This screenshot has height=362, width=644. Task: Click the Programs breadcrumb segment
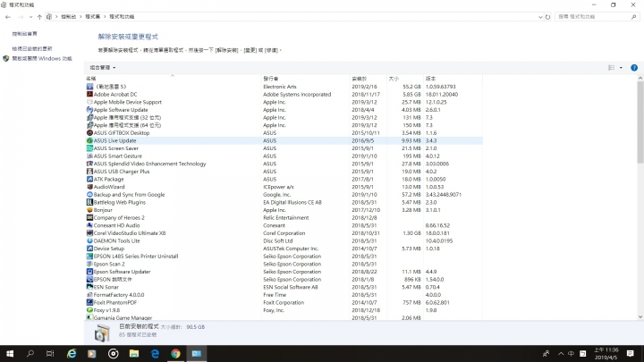[92, 17]
